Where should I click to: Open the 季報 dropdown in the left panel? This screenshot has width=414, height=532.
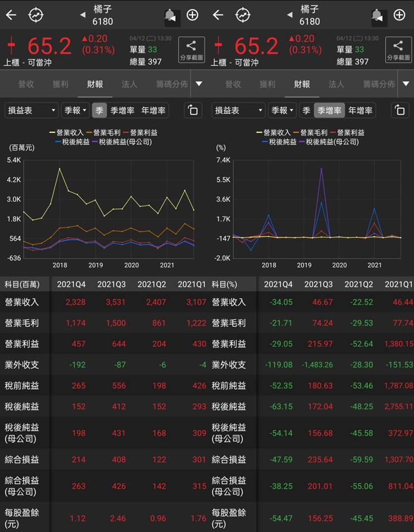[x=75, y=110]
